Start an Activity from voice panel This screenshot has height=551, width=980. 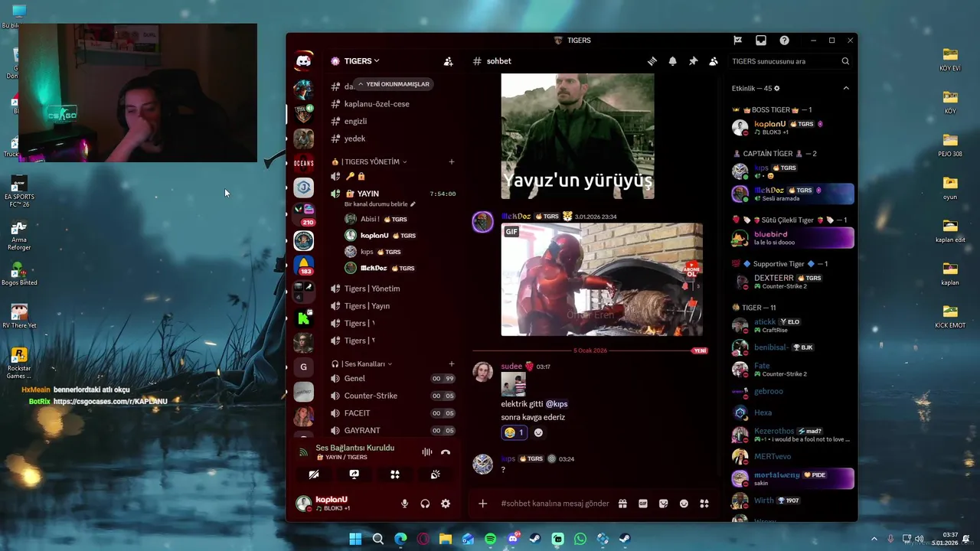click(x=395, y=474)
